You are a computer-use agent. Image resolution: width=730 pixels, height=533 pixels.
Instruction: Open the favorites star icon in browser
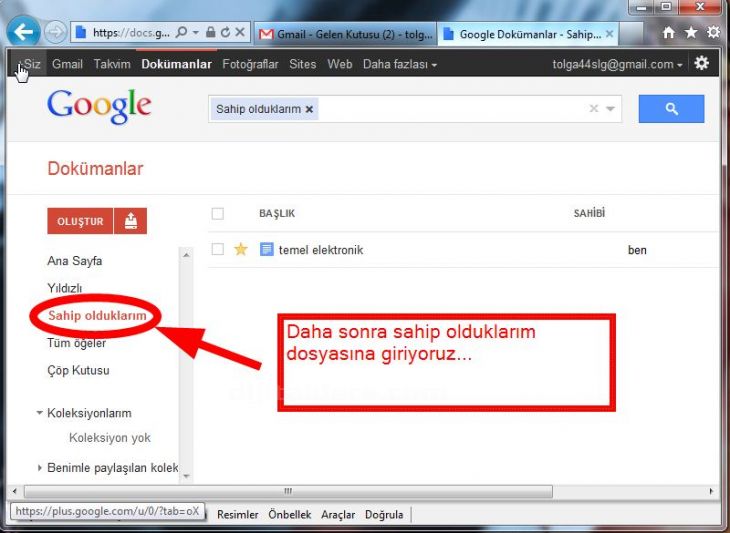point(691,32)
